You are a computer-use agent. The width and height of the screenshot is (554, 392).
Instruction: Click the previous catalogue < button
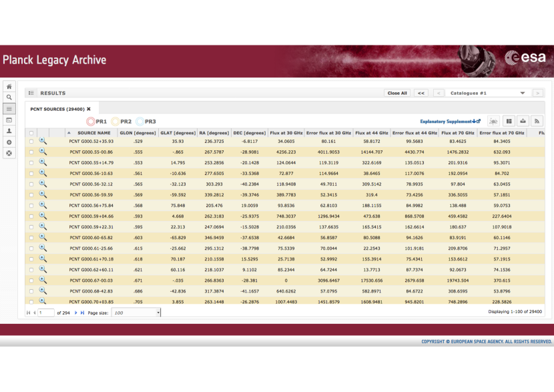point(439,93)
